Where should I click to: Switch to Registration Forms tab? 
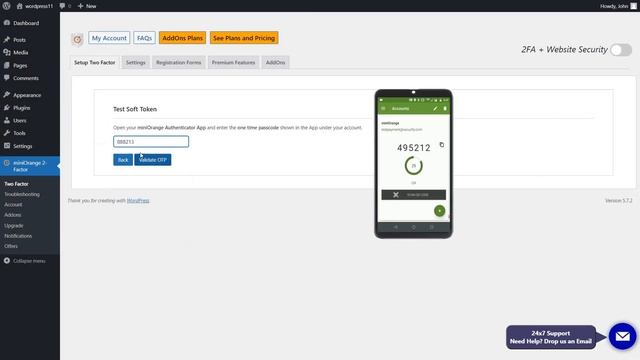point(178,62)
